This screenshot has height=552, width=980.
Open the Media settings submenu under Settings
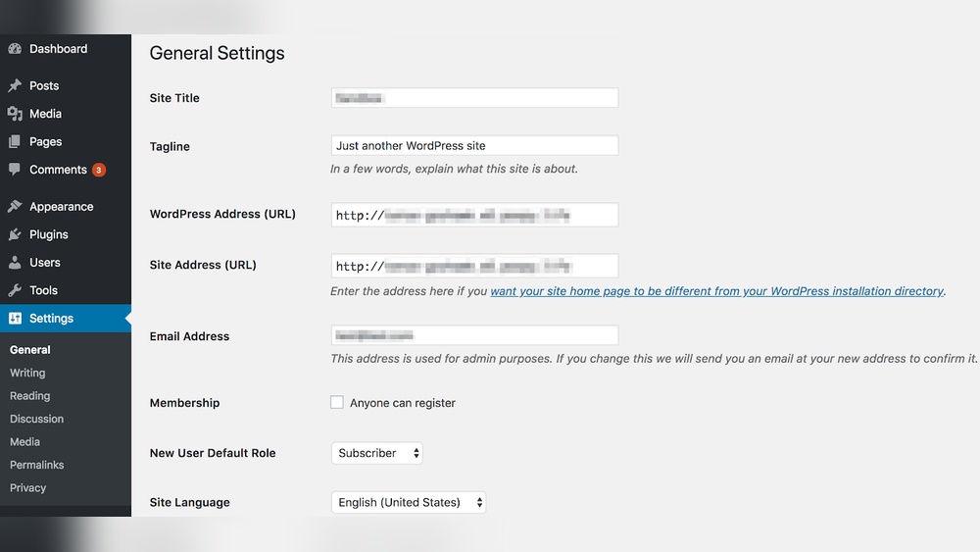coord(25,442)
